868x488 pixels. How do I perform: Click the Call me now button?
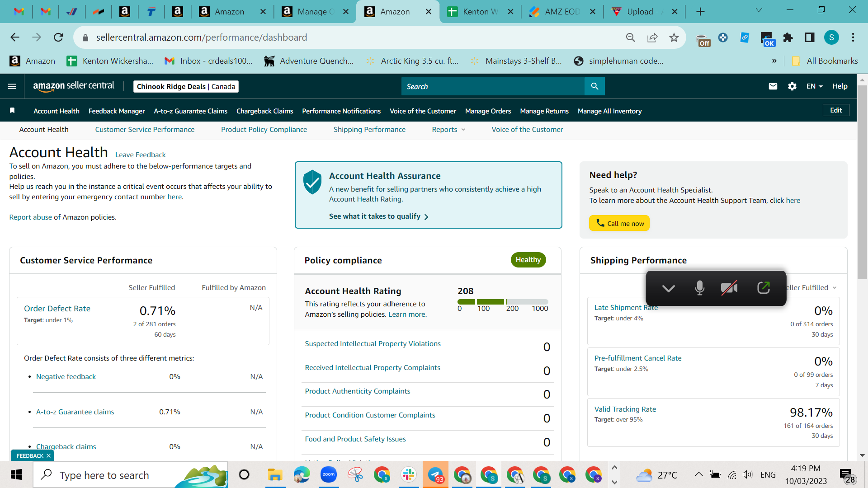(619, 223)
